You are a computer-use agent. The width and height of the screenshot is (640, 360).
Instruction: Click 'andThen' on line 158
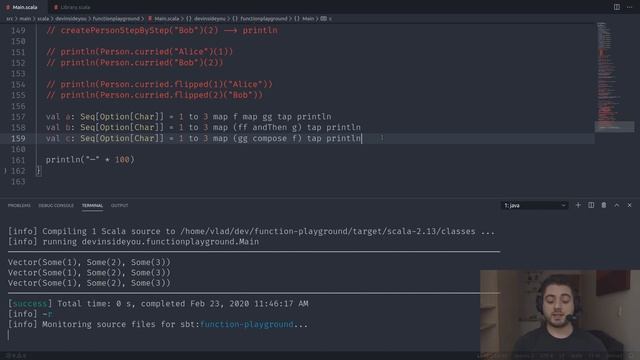269,127
